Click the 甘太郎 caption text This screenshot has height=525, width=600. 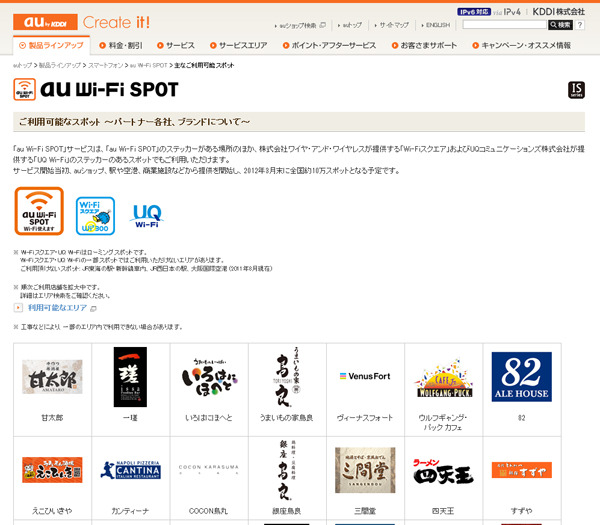(x=52, y=418)
